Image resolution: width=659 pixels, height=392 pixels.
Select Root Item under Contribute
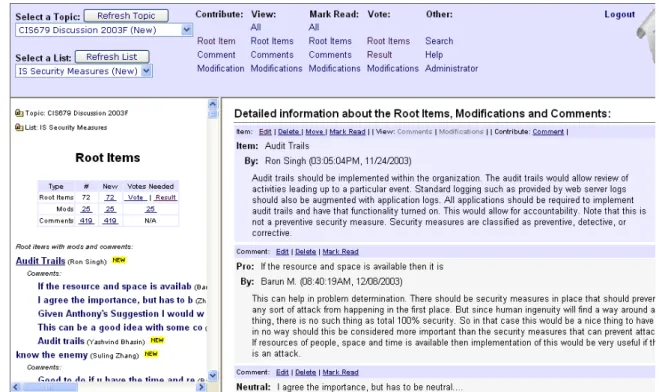tap(216, 41)
